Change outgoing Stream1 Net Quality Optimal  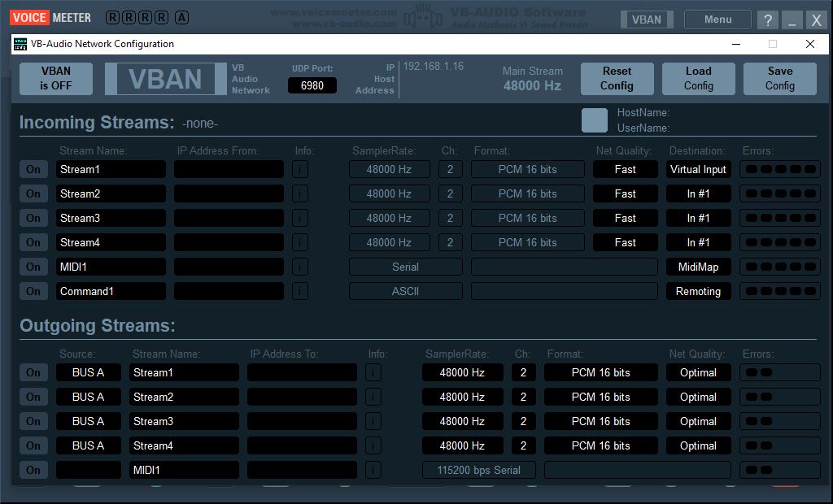point(698,373)
